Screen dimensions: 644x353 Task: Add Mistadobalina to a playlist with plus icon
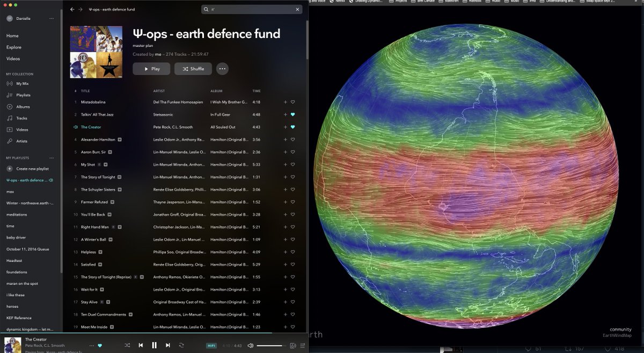(286, 102)
